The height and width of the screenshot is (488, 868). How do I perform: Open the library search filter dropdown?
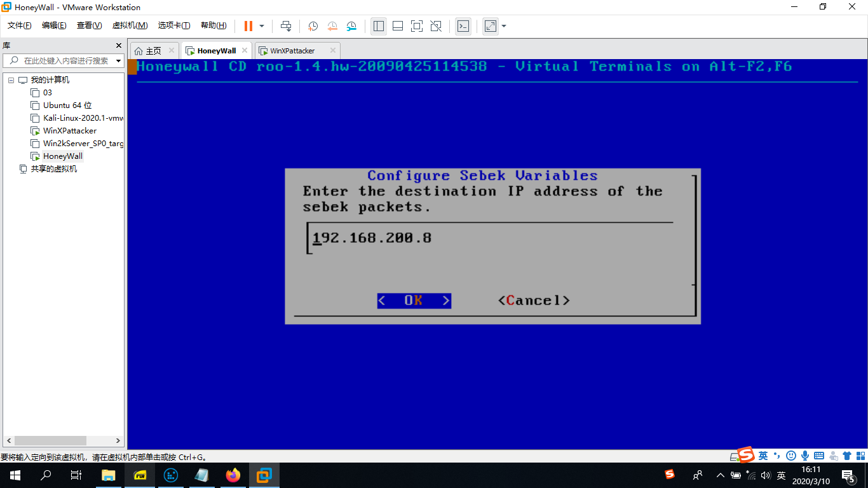pyautogui.click(x=119, y=61)
